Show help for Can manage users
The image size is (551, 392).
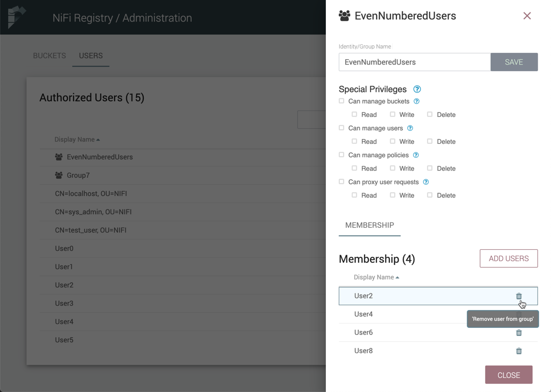[x=410, y=128]
